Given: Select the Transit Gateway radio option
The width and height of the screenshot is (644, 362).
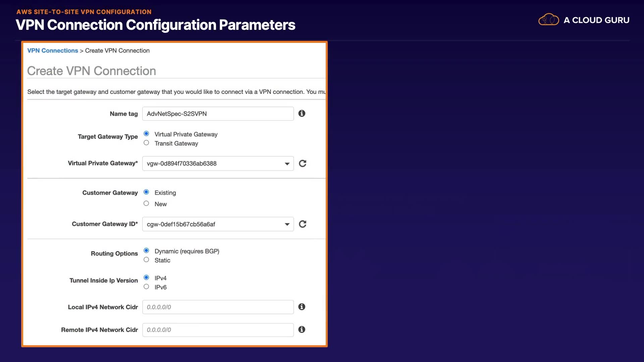Looking at the screenshot, I should click(146, 143).
